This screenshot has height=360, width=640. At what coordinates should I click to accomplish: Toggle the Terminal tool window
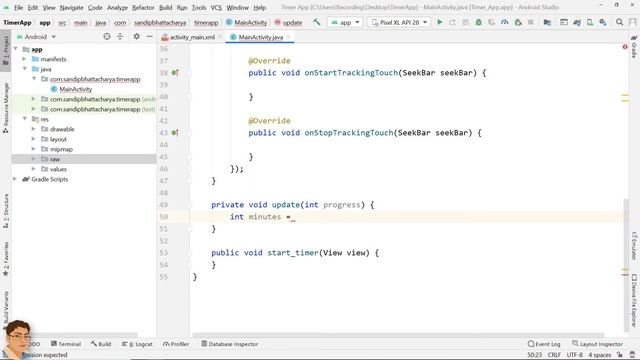point(66,344)
